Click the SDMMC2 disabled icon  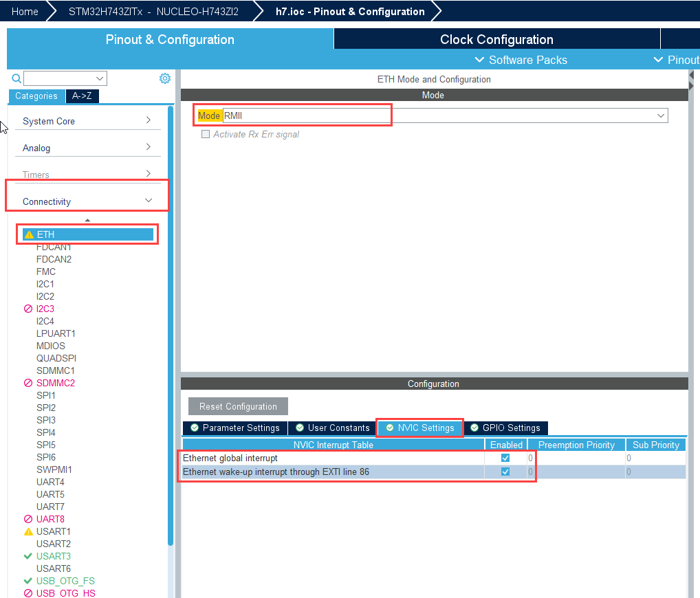tap(28, 383)
